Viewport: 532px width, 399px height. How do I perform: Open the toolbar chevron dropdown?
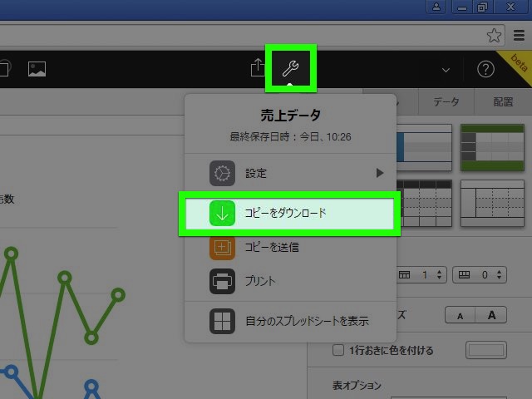[446, 70]
